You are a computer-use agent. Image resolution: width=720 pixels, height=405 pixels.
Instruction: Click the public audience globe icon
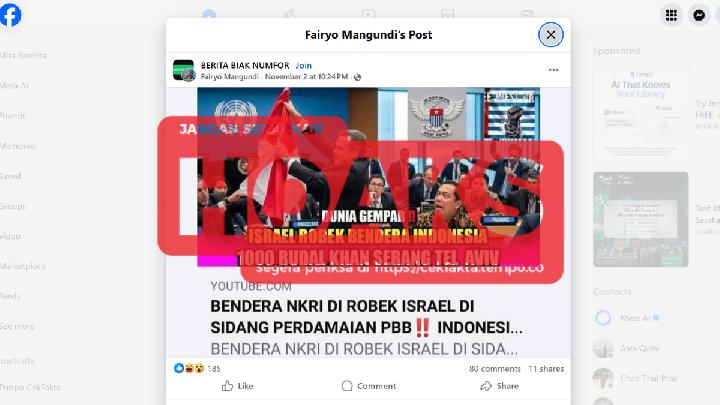coord(357,77)
